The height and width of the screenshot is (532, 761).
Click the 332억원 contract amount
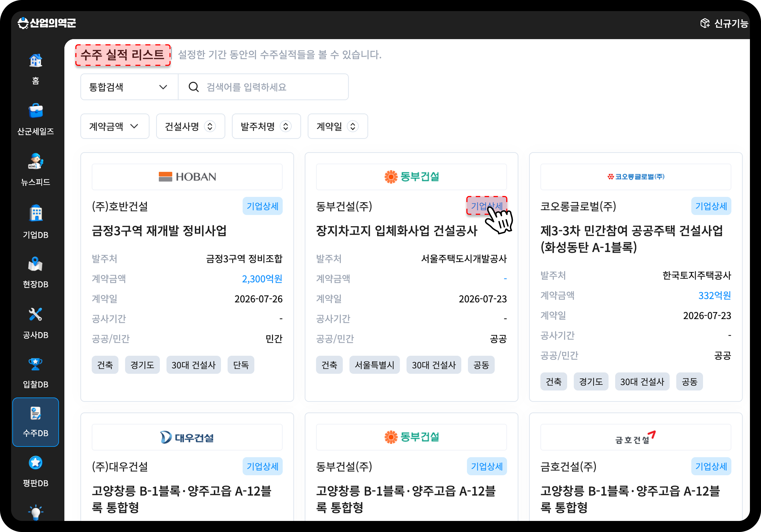715,295
